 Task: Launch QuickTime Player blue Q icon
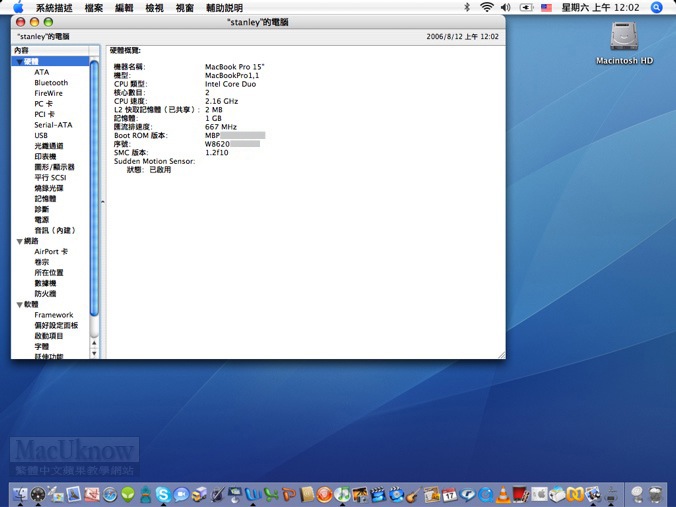485,494
